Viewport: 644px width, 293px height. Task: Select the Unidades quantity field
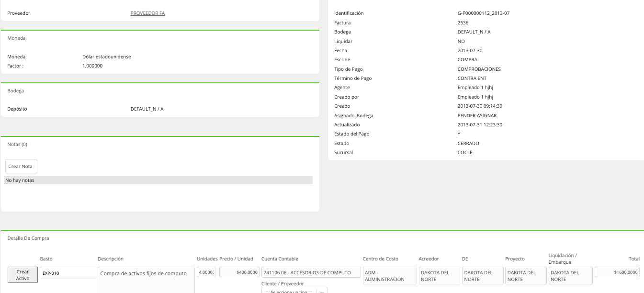point(206,272)
